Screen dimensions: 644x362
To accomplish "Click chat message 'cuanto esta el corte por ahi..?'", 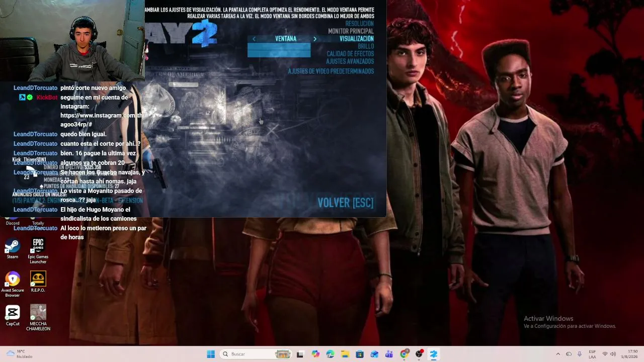I will (101, 144).
